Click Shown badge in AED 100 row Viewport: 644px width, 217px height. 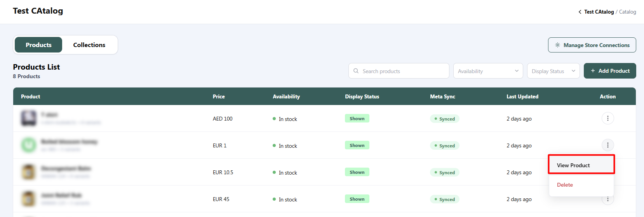[357, 118]
